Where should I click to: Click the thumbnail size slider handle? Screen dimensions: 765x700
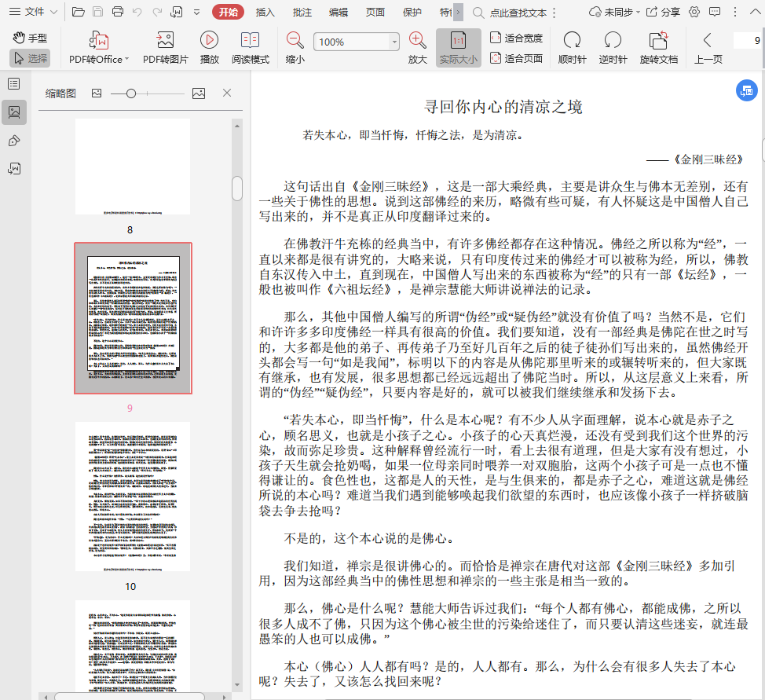click(130, 93)
